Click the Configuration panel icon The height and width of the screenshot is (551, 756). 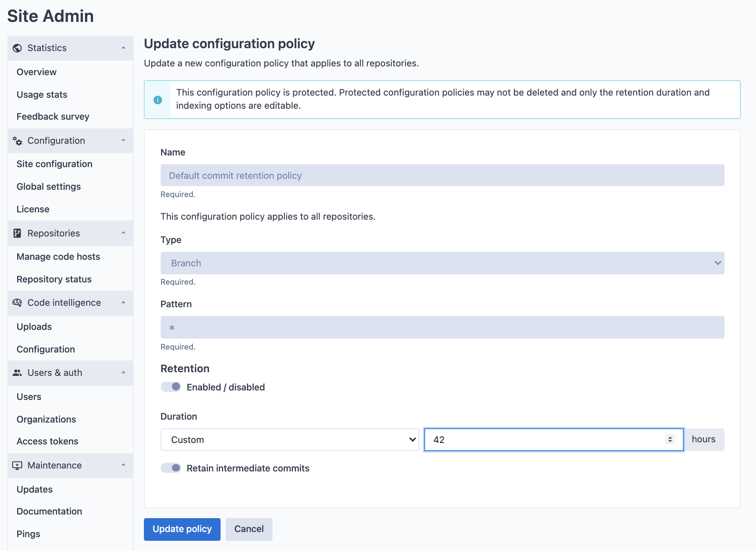tap(17, 141)
